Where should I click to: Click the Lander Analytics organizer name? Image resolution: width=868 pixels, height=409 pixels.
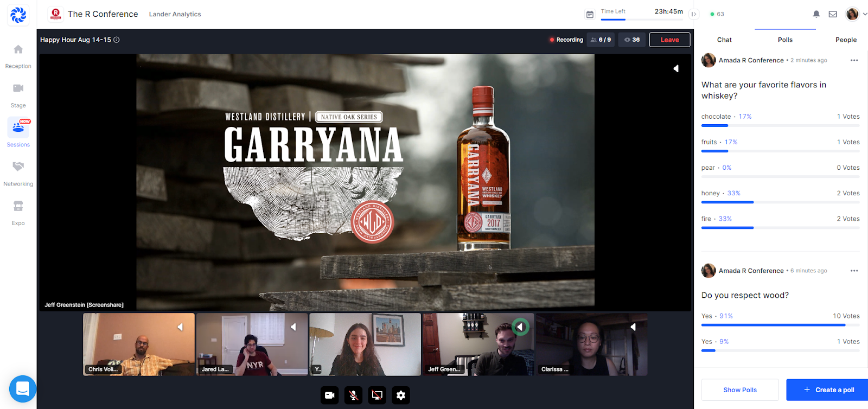[175, 15]
